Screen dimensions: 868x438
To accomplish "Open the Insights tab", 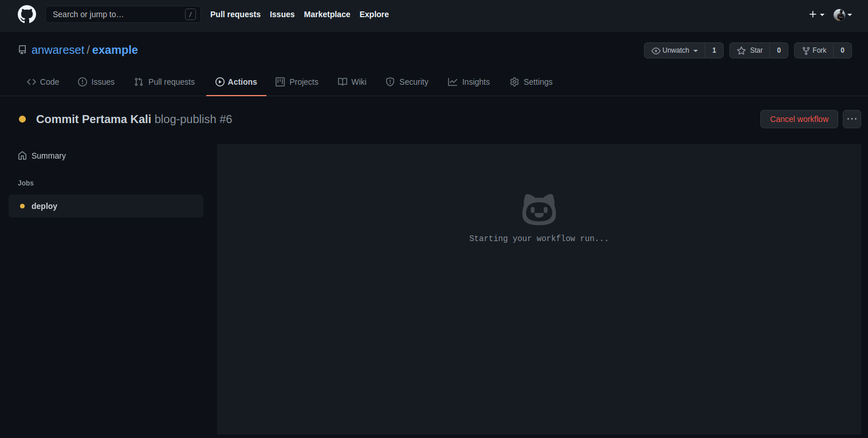I will tap(469, 82).
